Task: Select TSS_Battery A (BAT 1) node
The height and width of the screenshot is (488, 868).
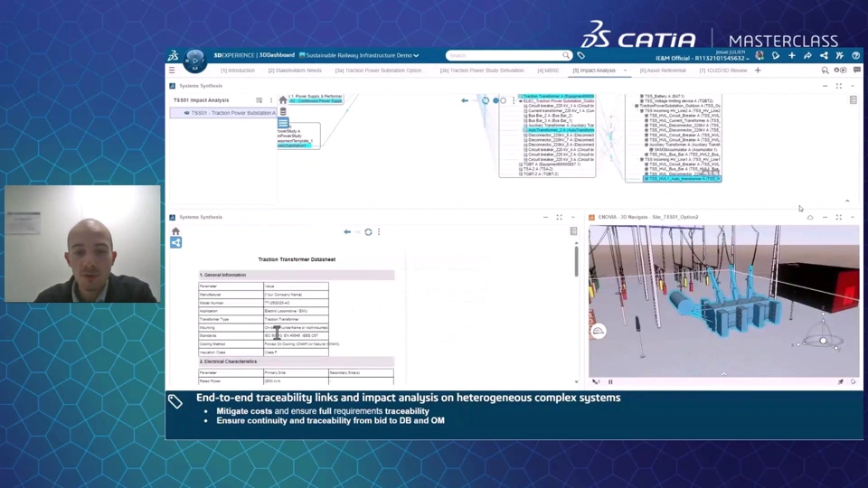Action: (x=664, y=97)
